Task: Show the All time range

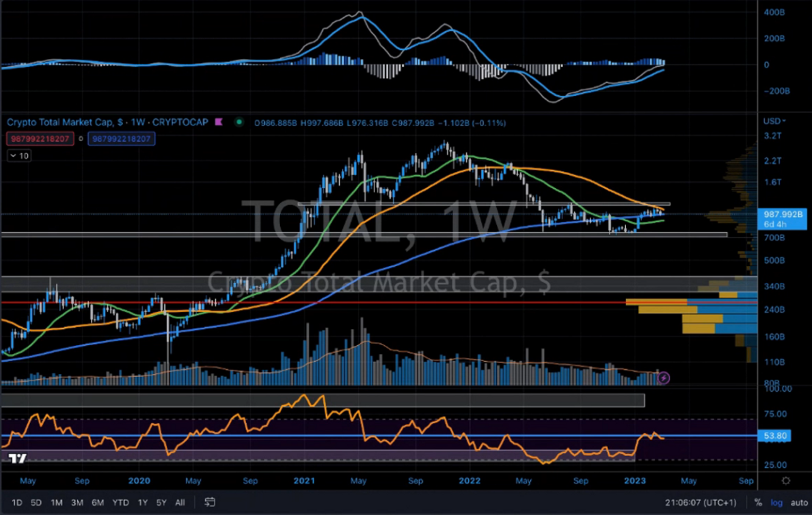Action: (180, 502)
